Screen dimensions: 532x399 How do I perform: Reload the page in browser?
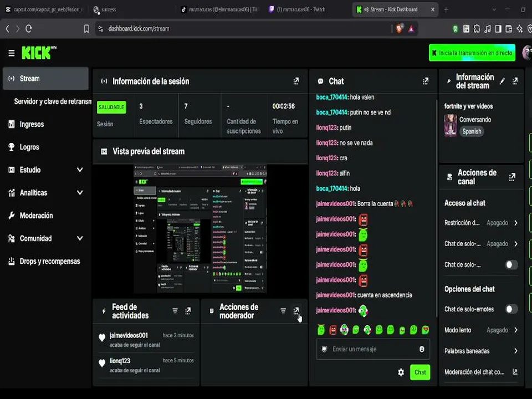28,29
